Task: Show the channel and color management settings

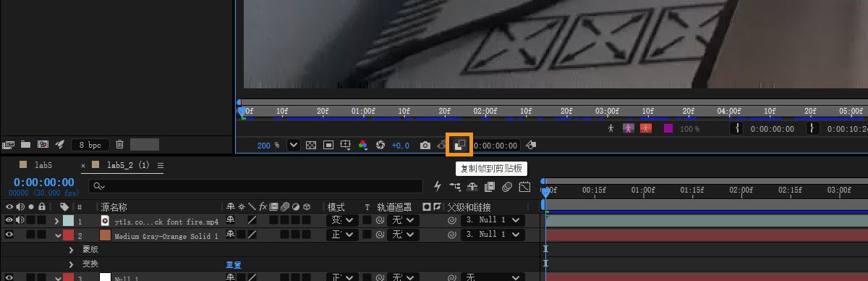Action: 363,145
